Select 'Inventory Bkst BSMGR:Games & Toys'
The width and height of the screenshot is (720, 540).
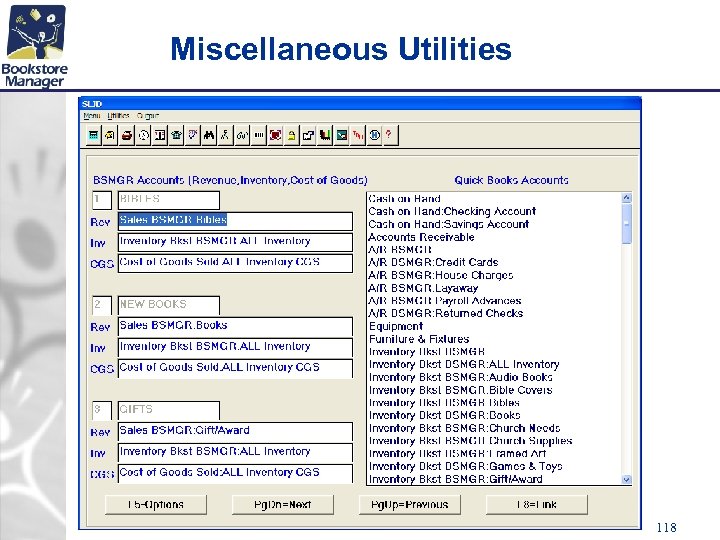[465, 466]
